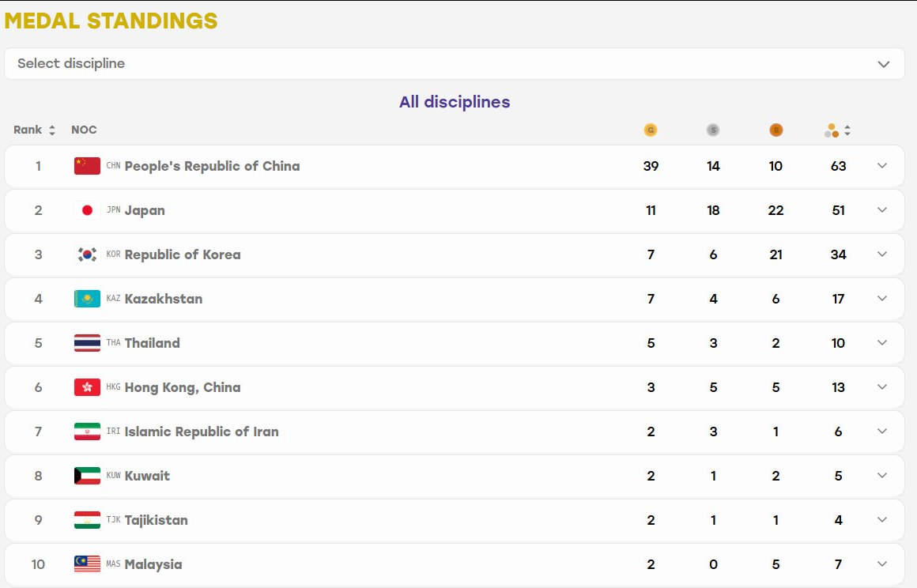
Task: Click the China flag icon
Action: (x=87, y=166)
